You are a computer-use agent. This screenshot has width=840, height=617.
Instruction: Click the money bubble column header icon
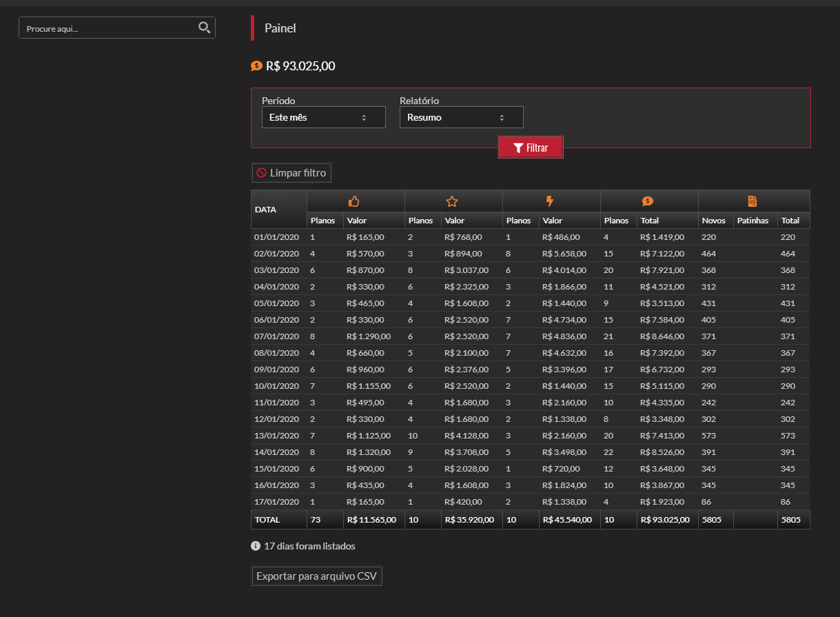point(648,201)
